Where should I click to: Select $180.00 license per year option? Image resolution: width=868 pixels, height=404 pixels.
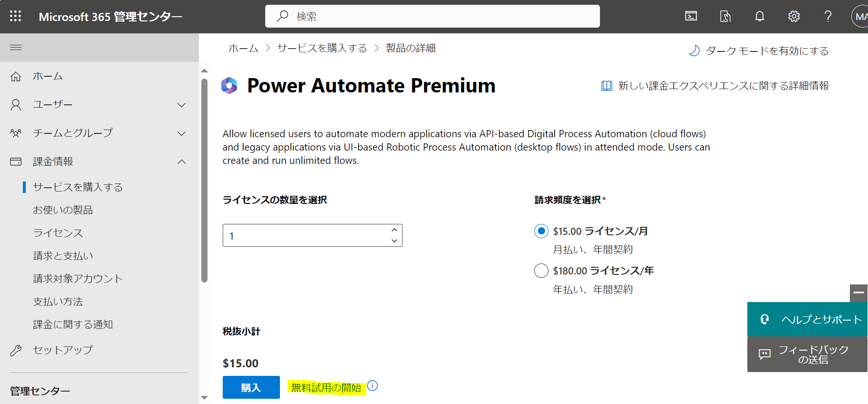541,271
